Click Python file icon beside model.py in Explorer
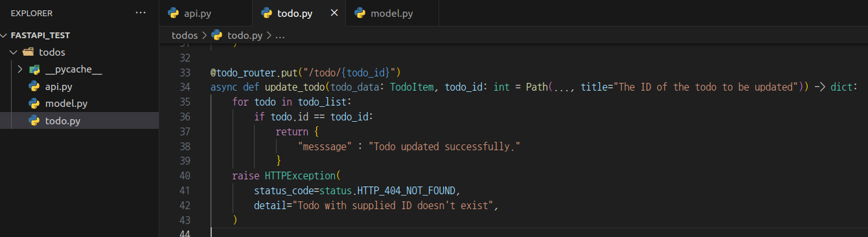Screen dimensions: 868x237 [x=34, y=104]
